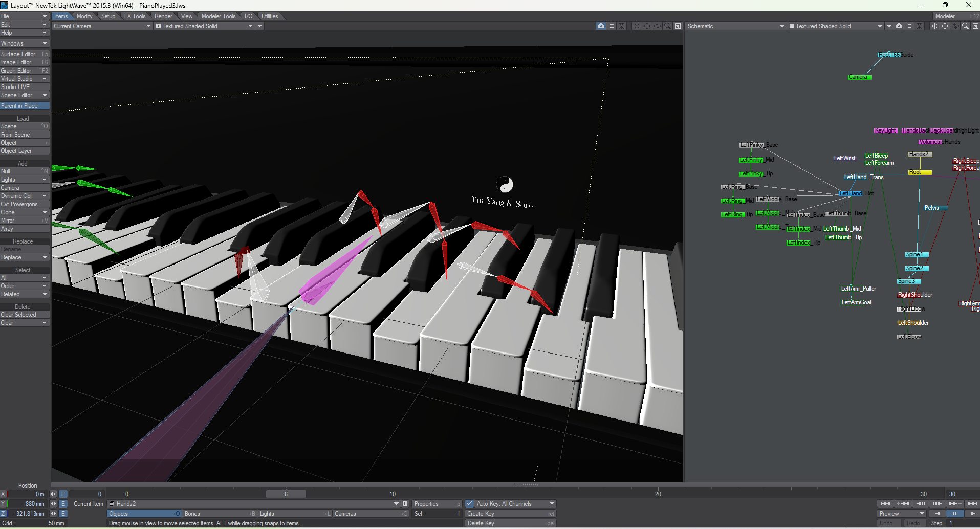
Task: Maximize the left camera viewport
Action: 678,26
